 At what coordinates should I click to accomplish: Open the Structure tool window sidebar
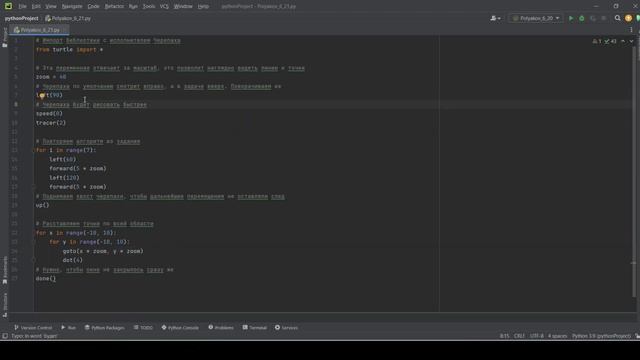[4, 304]
